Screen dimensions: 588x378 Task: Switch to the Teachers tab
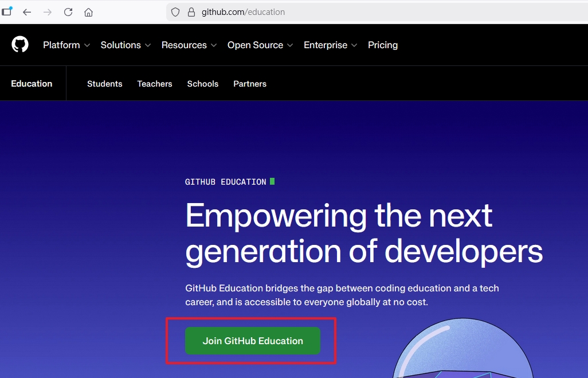point(155,84)
